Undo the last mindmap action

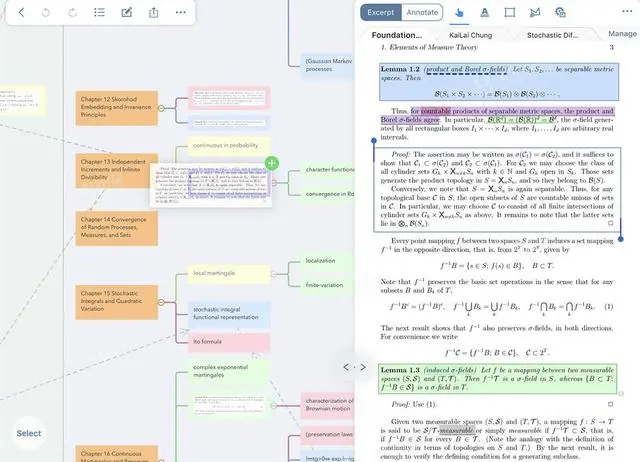click(x=46, y=13)
